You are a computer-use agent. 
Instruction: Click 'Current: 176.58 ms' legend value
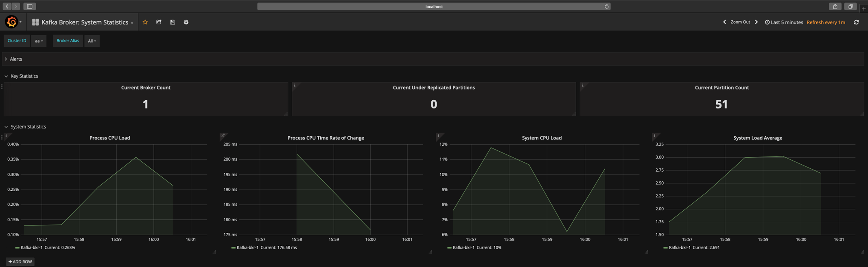point(279,247)
